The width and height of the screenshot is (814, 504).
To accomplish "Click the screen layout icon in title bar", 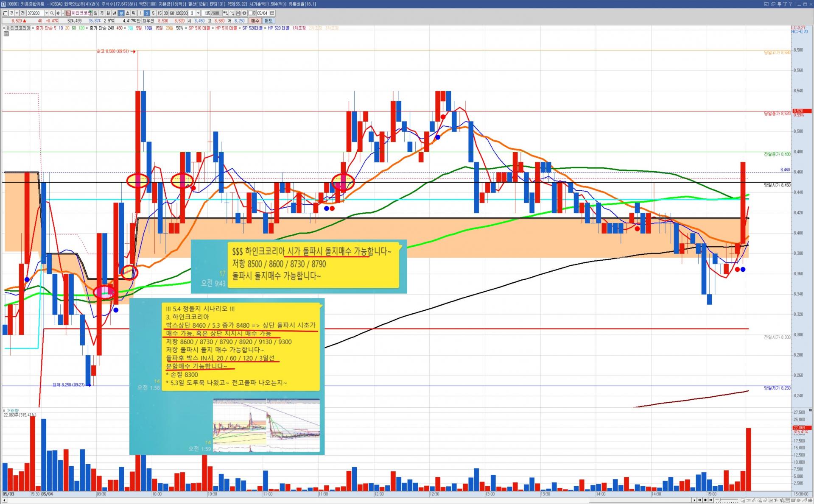I will 766,4.
